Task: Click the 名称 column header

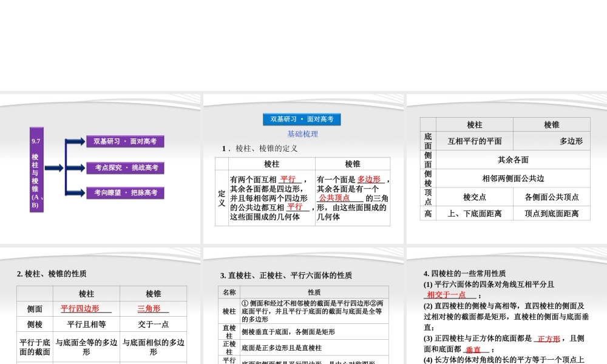Action: [229, 292]
